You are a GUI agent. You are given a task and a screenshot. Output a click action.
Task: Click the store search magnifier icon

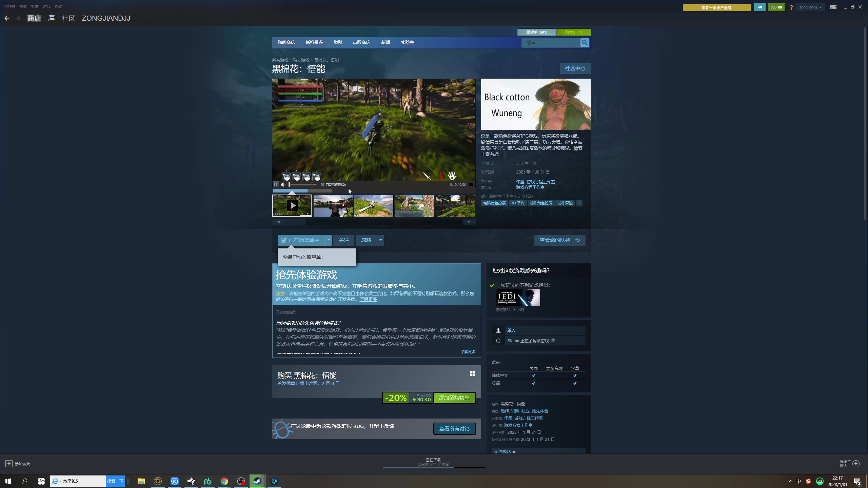point(585,42)
